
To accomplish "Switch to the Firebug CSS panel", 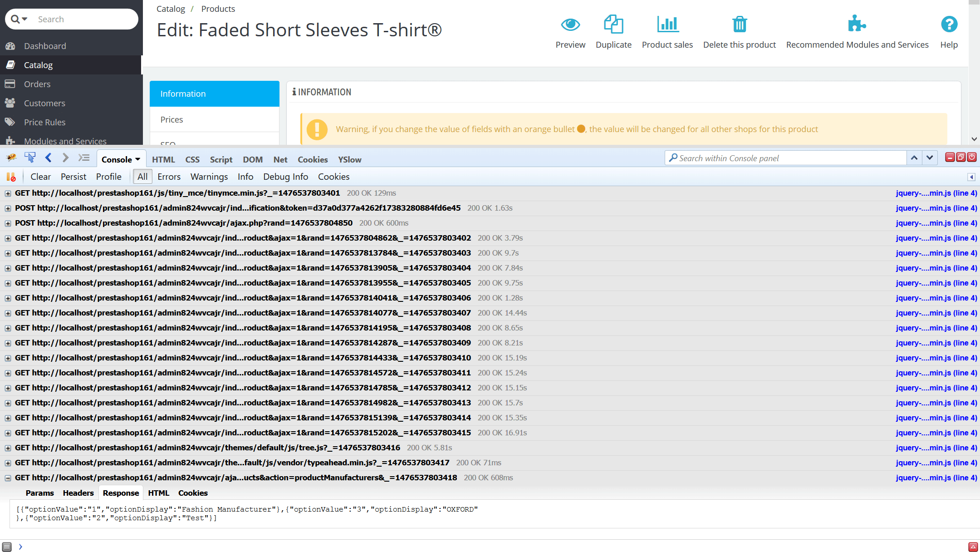I will pos(192,159).
